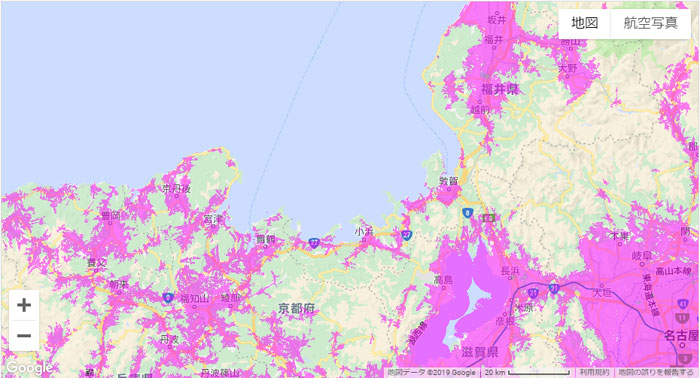Click the 米原 city label
700x378 pixels.
click(524, 307)
